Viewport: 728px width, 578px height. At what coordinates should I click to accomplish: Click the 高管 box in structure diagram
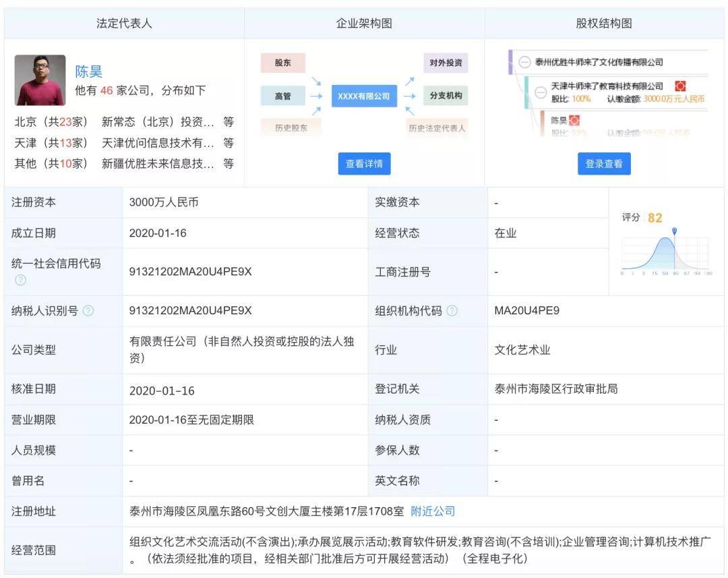click(282, 96)
